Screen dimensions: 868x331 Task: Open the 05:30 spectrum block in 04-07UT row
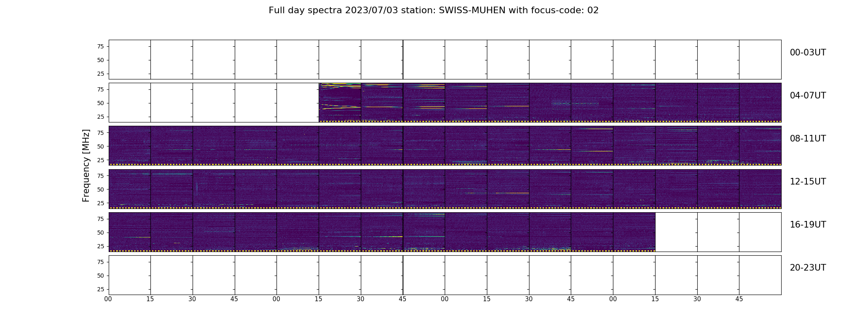click(x=382, y=103)
